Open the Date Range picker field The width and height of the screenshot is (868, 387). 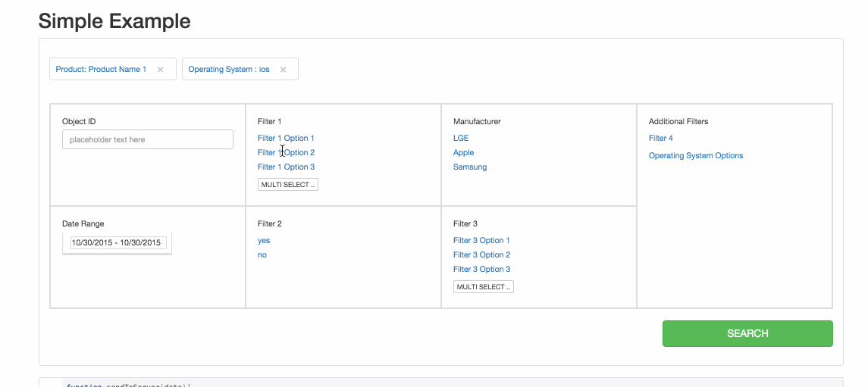point(118,242)
